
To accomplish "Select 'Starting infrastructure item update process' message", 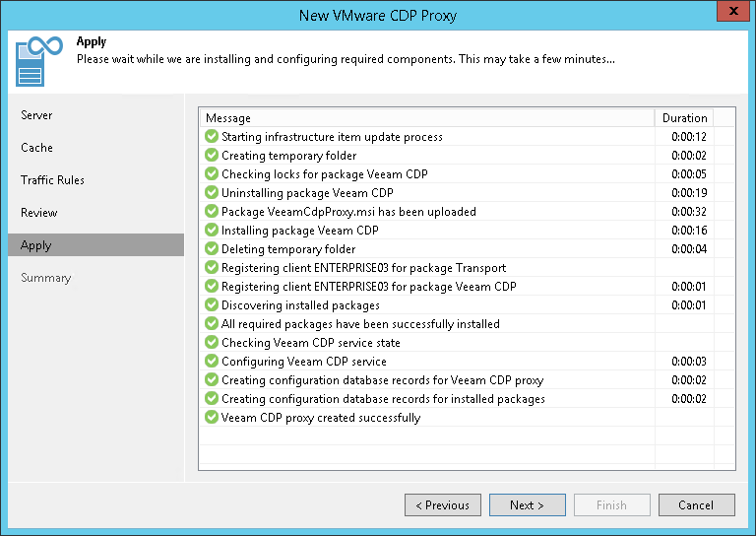I will tap(332, 137).
